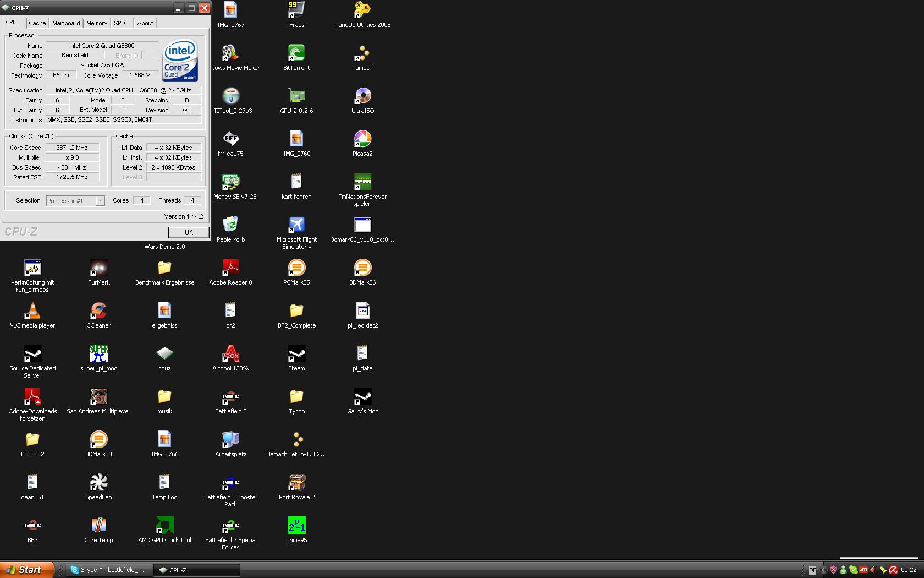Select the Memory tab in CPU-Z
The height and width of the screenshot is (578, 924).
pyautogui.click(x=97, y=23)
